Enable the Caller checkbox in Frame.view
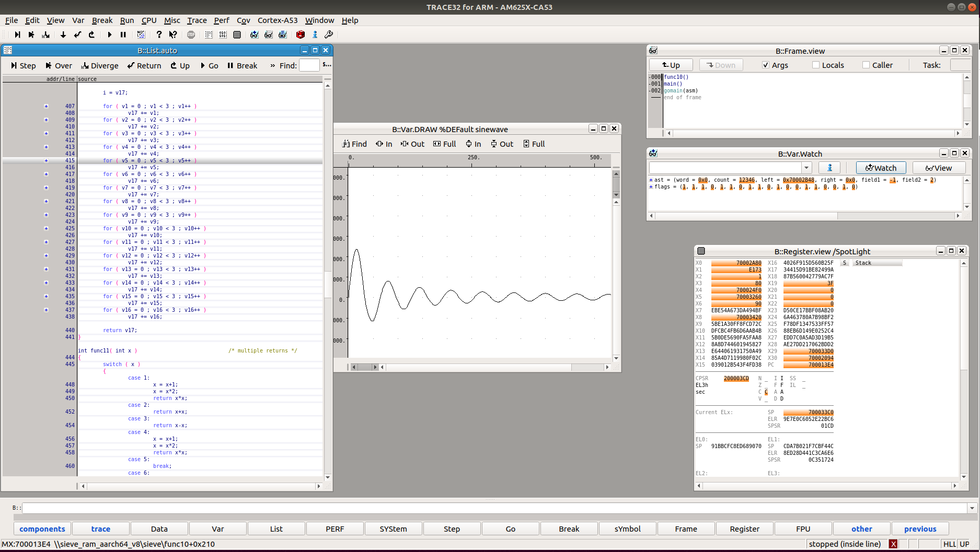This screenshot has width=980, height=552. tap(866, 65)
